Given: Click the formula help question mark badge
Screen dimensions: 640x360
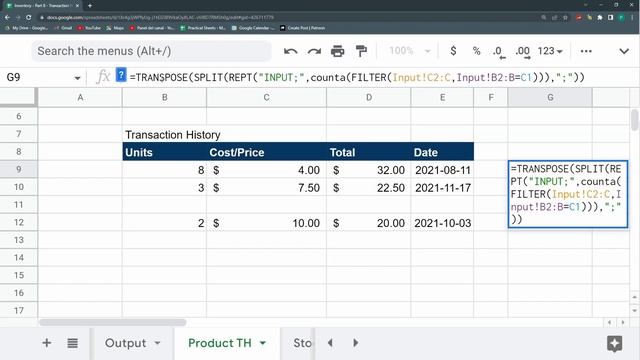Looking at the screenshot, I should (x=121, y=75).
